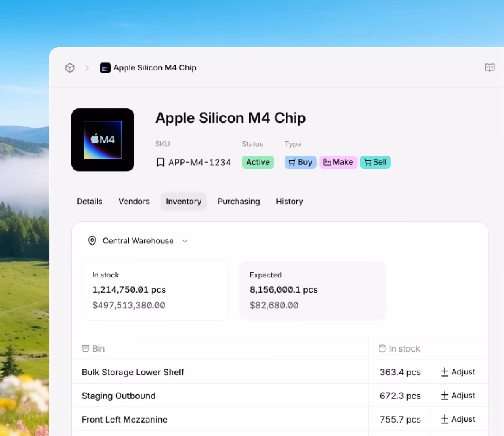504x436 pixels.
Task: Click the 8,156,000.1 pcs expected quantity
Action: 284,290
